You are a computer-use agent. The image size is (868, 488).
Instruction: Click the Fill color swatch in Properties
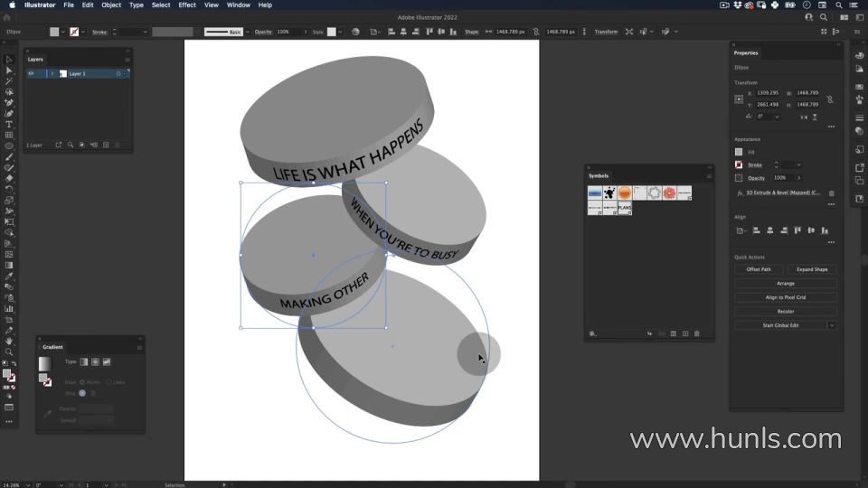(x=739, y=152)
